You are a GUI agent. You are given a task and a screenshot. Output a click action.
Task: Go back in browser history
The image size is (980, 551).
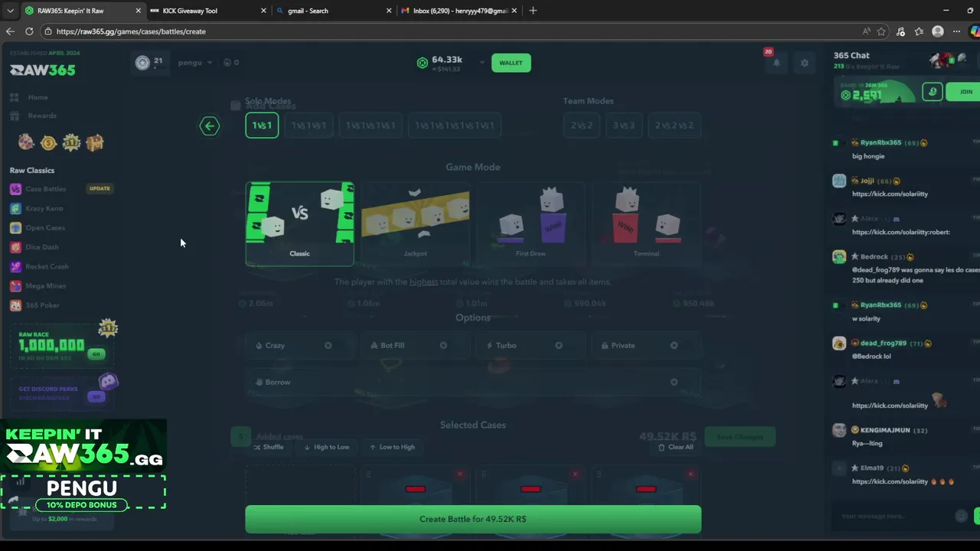click(10, 31)
